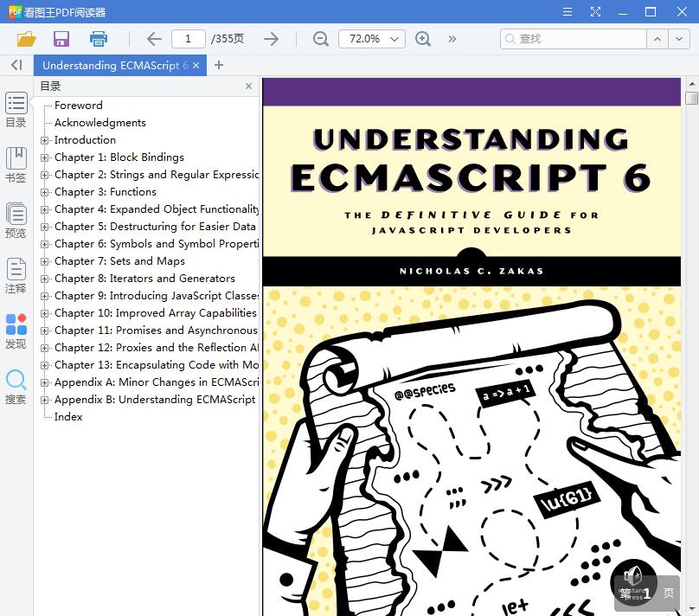Expand Chapter 6: Symbols node

click(44, 244)
